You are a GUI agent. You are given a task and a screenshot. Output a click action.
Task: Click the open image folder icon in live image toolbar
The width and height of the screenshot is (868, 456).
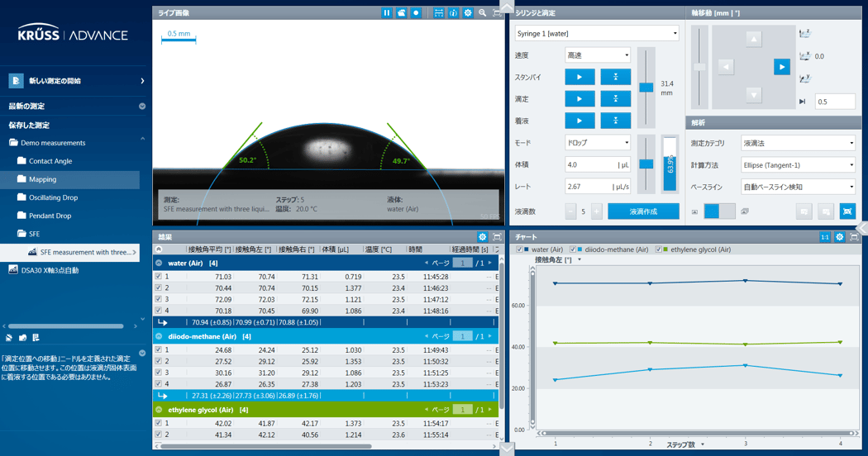coord(401,12)
